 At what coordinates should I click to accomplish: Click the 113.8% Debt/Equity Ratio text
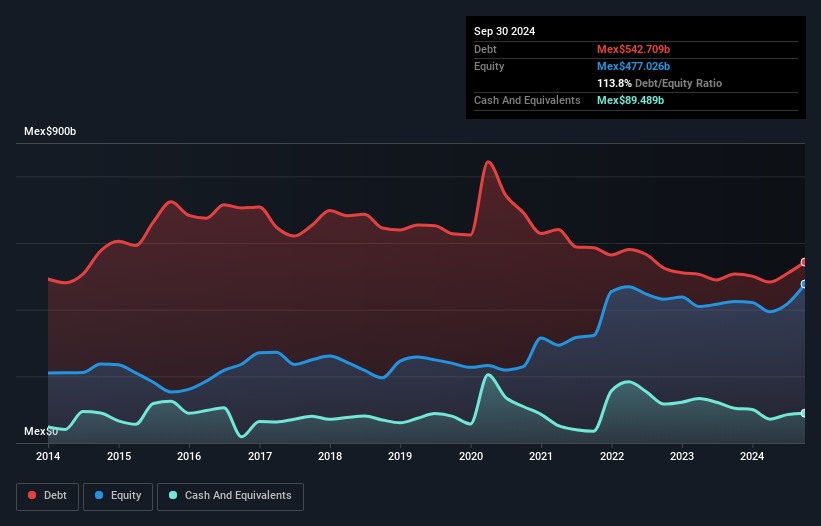tap(659, 83)
